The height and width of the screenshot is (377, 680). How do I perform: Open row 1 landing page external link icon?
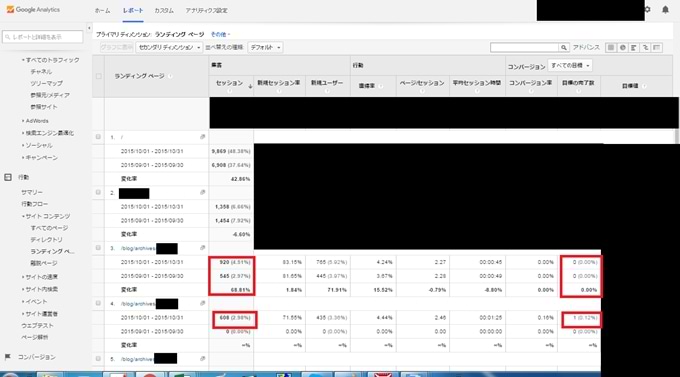tap(203, 137)
